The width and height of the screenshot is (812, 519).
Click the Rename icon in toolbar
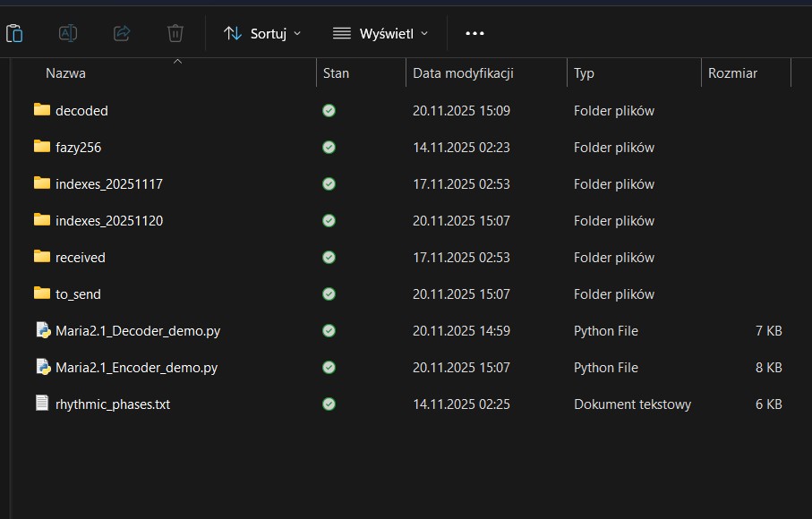[x=68, y=33]
